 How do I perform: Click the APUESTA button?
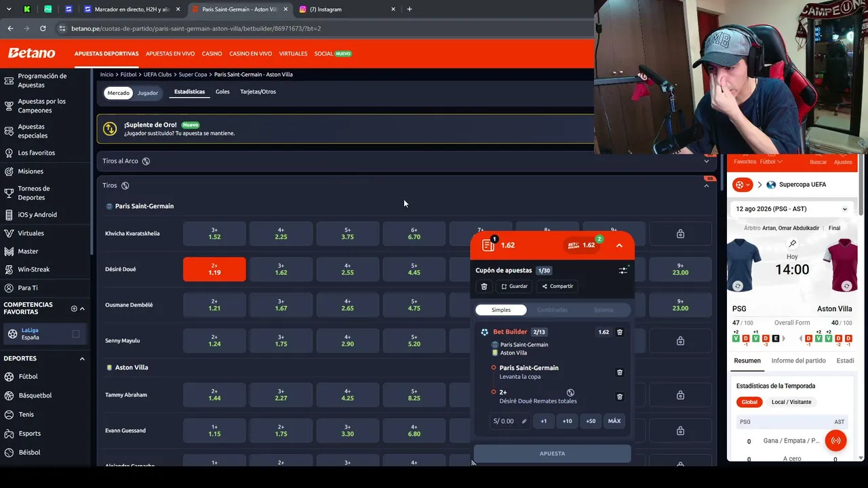tap(552, 453)
